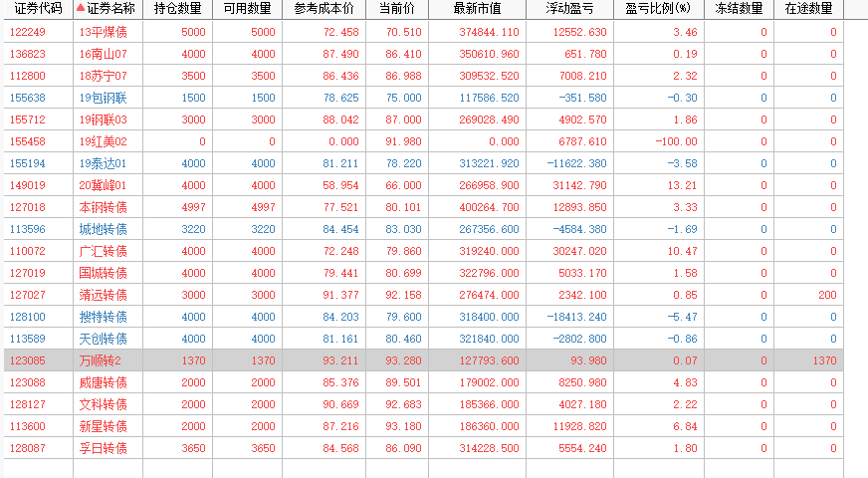Click current price 91.980
868x478 pixels.
pos(403,141)
